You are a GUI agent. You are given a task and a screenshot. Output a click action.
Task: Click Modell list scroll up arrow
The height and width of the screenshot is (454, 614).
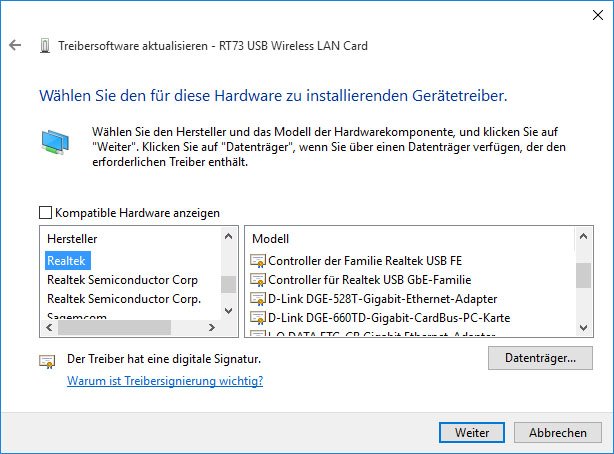583,237
